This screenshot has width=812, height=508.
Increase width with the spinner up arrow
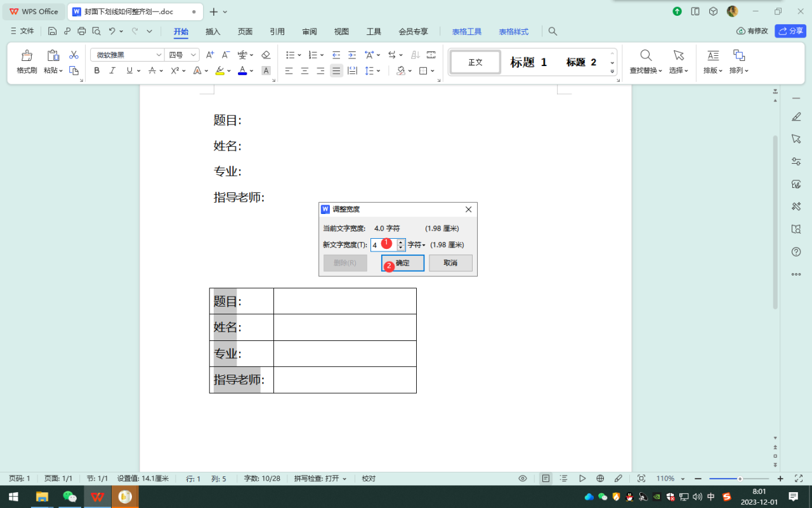(401, 241)
